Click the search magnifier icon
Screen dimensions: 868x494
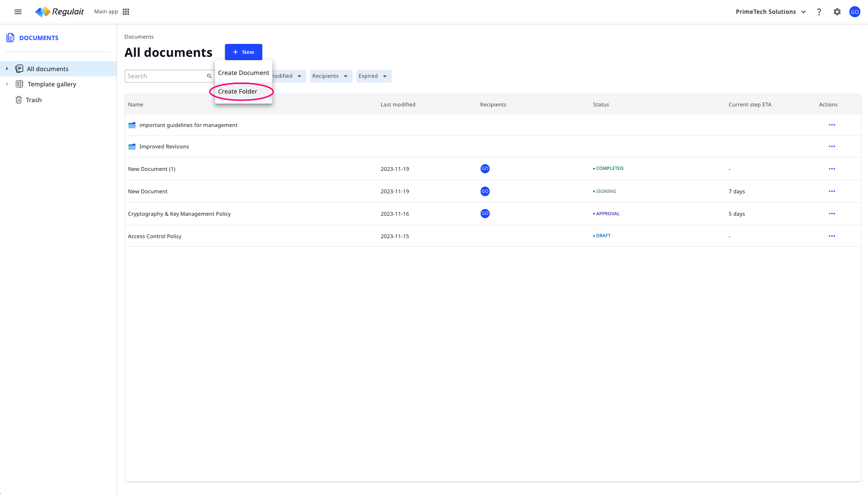coord(209,76)
